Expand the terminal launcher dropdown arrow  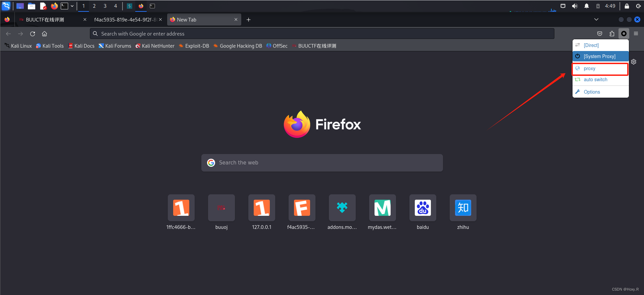[72, 6]
